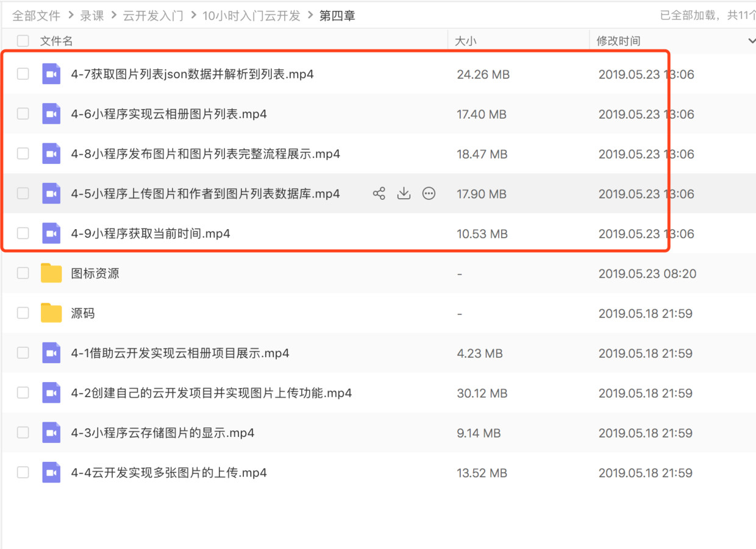Check the box for 4-8小程序发布图片 file

click(x=23, y=154)
